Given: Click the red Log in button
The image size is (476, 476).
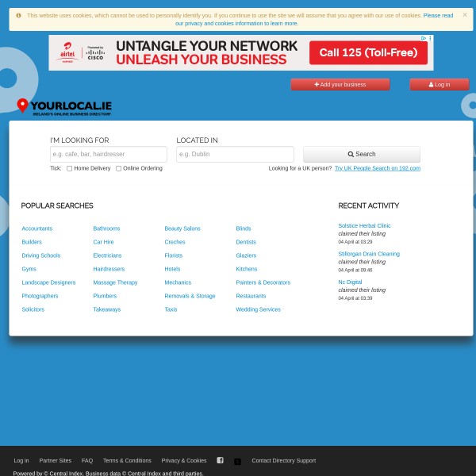Looking at the screenshot, I should tap(440, 85).
